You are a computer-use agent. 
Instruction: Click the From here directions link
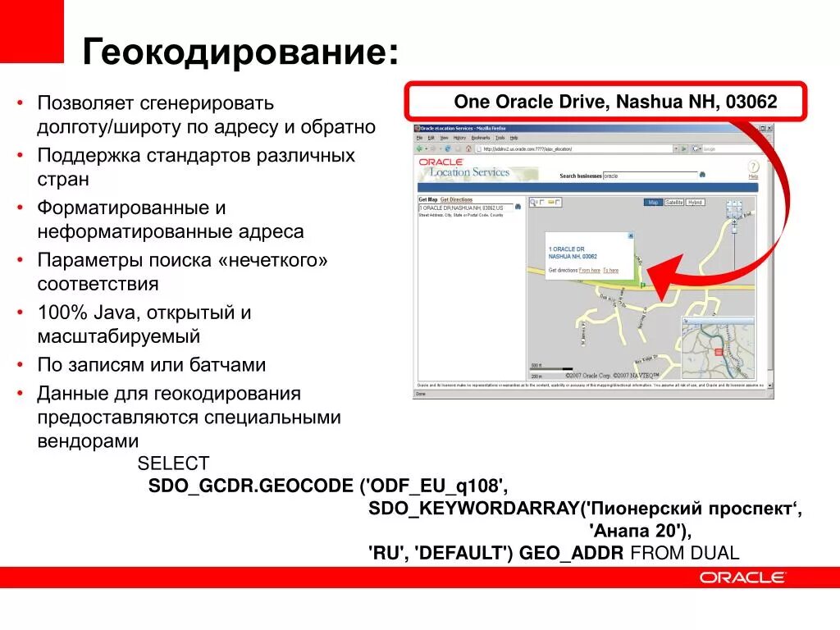point(589,271)
